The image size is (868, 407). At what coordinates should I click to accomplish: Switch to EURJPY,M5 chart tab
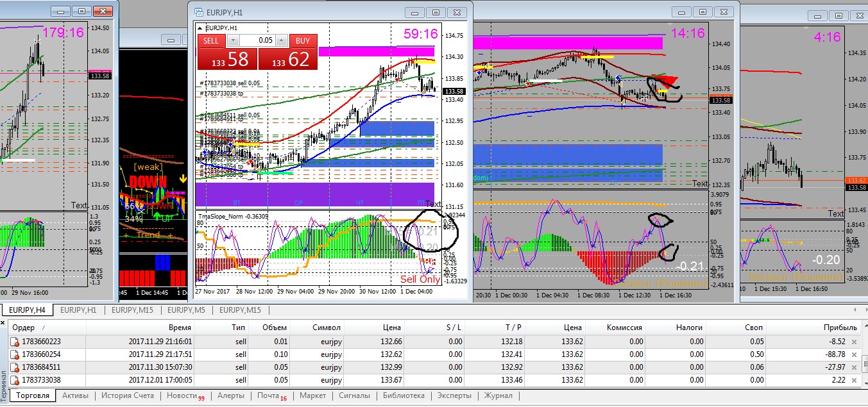187,310
